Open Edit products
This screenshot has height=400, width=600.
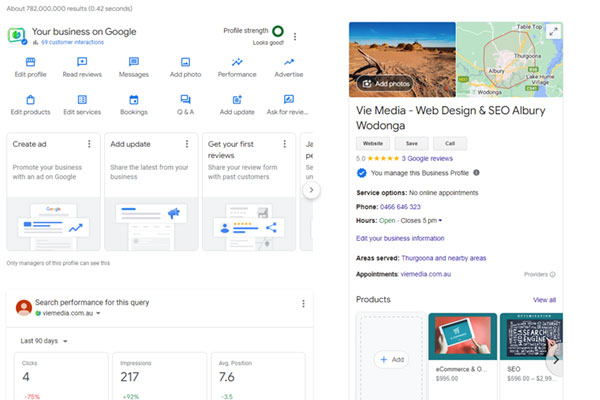[x=30, y=105]
